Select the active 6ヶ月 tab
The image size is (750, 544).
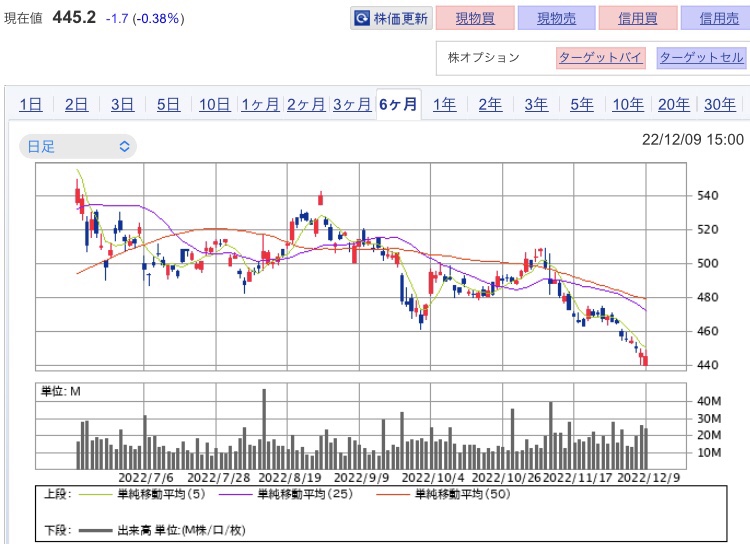(398, 104)
